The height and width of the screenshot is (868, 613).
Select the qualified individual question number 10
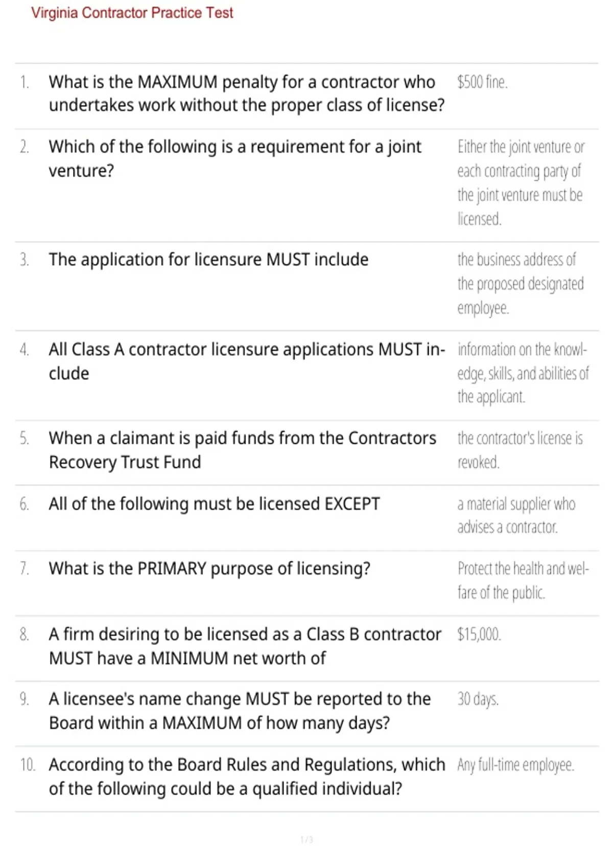click(247, 777)
